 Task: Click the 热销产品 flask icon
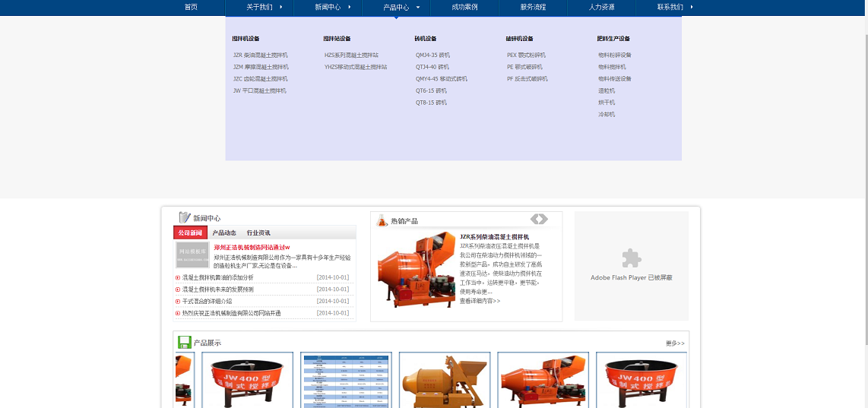click(x=382, y=220)
